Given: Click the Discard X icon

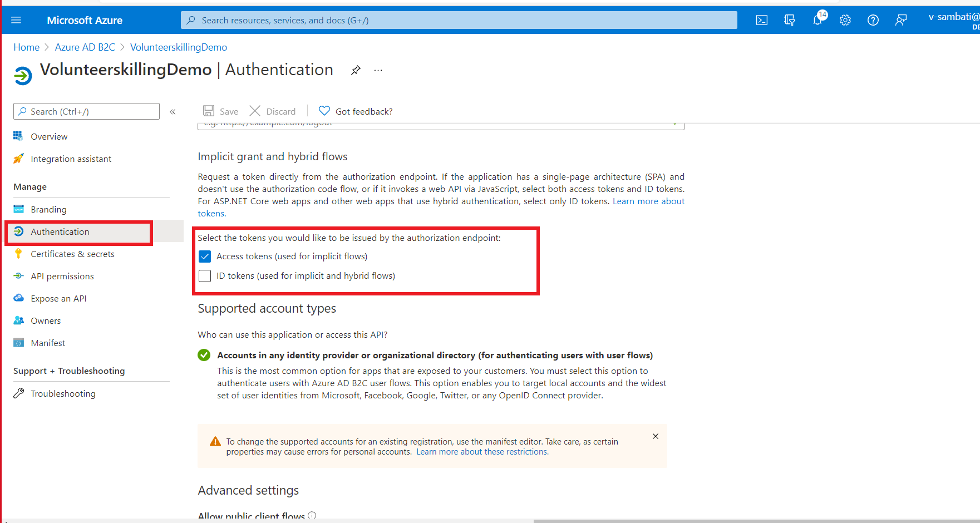Looking at the screenshot, I should tap(255, 111).
